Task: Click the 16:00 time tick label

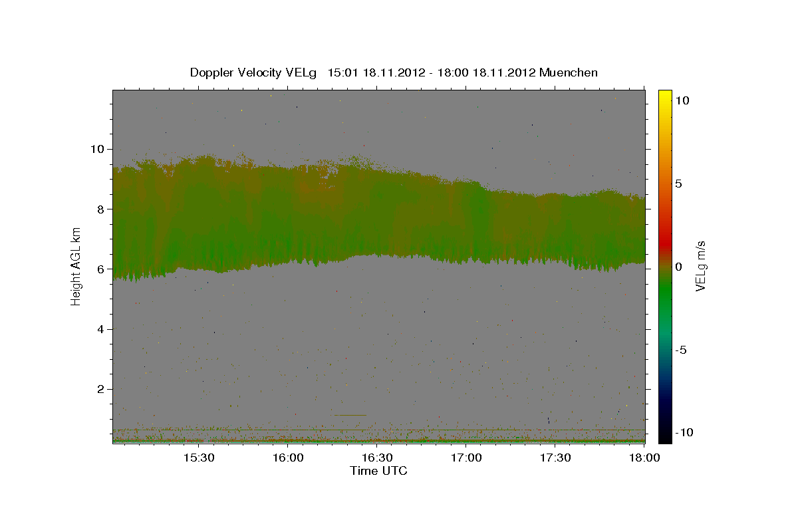Action: (288, 458)
